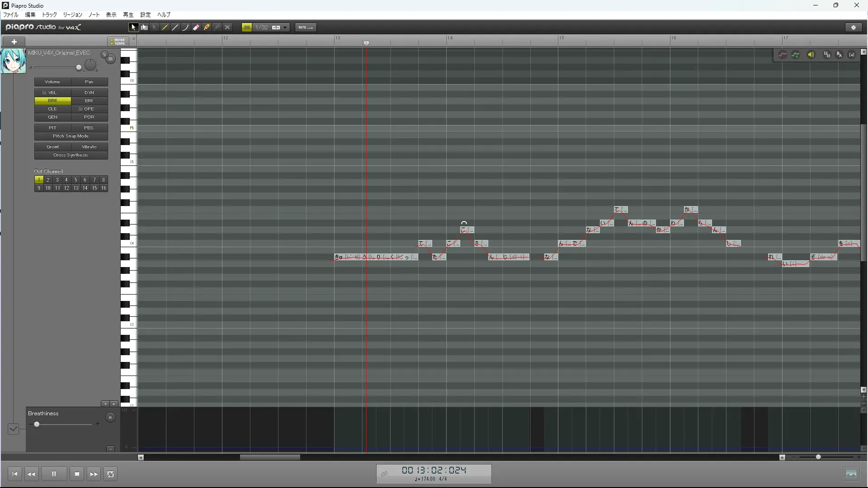This screenshot has height=488, width=868.
Task: Open the トラック menu
Action: tap(49, 15)
